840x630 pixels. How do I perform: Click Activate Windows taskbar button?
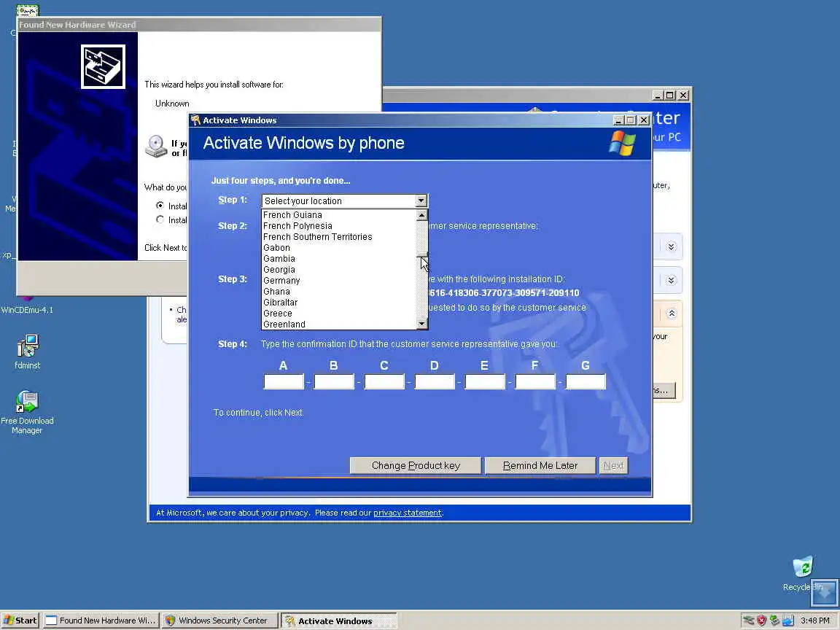[x=339, y=621]
